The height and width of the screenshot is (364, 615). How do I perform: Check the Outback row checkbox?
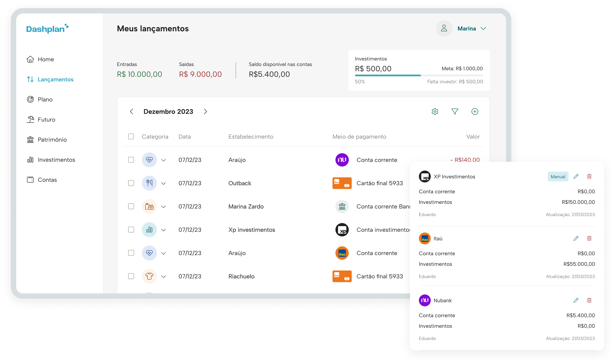coord(131,183)
